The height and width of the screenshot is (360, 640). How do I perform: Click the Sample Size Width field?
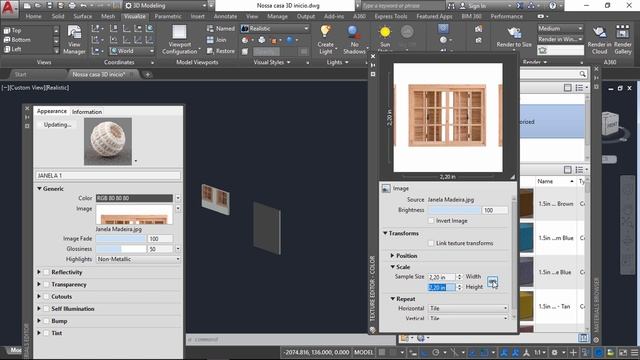441,277
